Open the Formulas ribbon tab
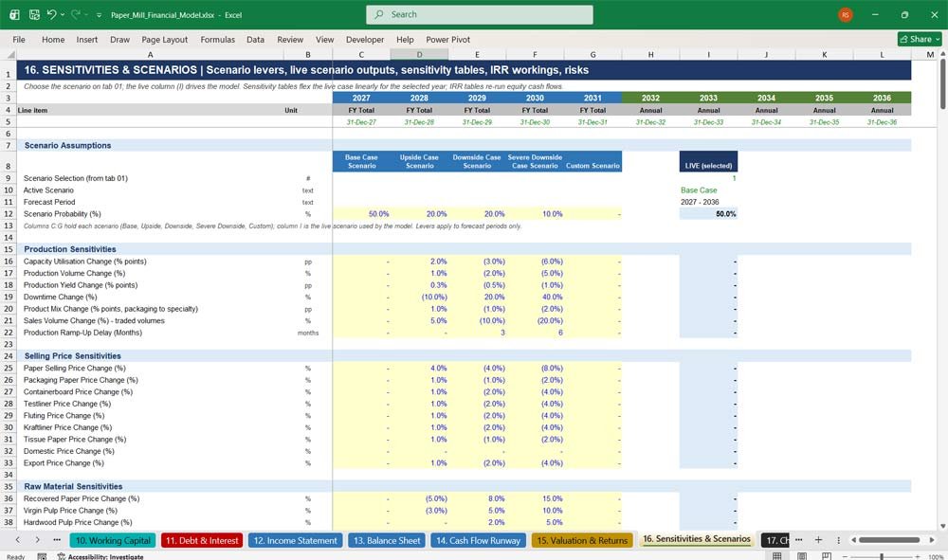Viewport: 948px width, 560px height. pyautogui.click(x=218, y=39)
